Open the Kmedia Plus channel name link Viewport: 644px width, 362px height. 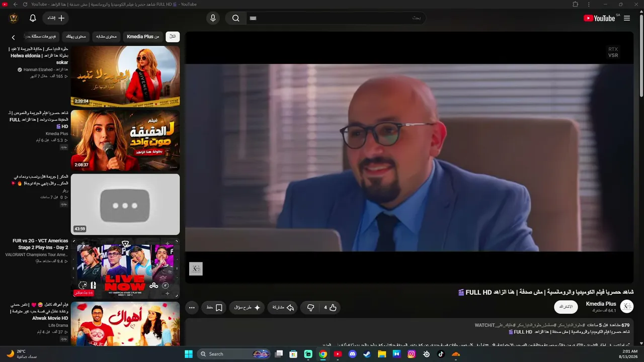click(x=601, y=304)
